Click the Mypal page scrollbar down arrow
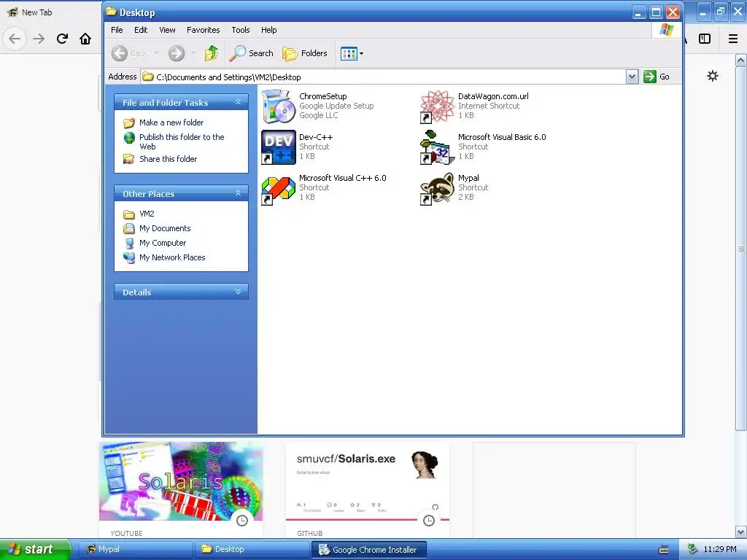The height and width of the screenshot is (560, 747). click(x=740, y=532)
